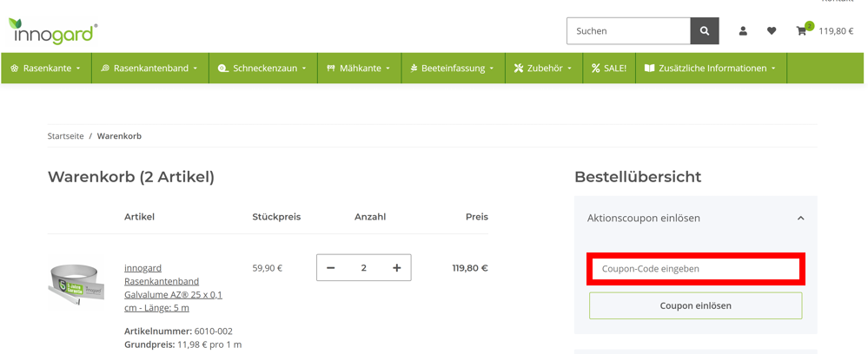Viewport: 868px width, 354px height.
Task: Click the Bestellübersicht heading
Action: pyautogui.click(x=638, y=177)
